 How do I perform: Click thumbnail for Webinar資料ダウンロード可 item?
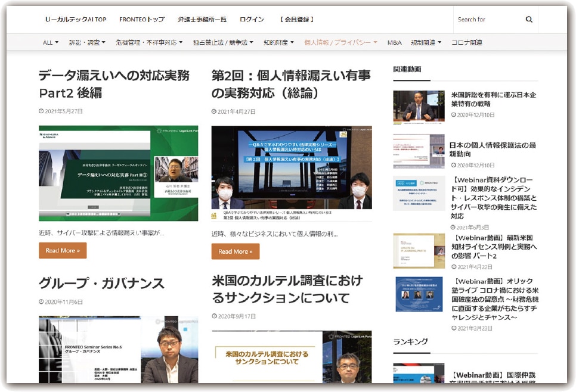[x=419, y=193]
